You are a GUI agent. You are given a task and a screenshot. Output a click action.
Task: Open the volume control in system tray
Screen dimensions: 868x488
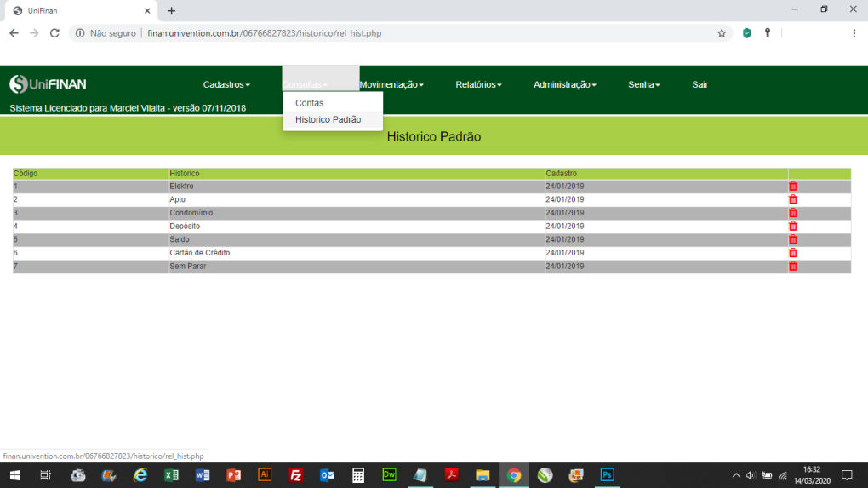pos(751,475)
